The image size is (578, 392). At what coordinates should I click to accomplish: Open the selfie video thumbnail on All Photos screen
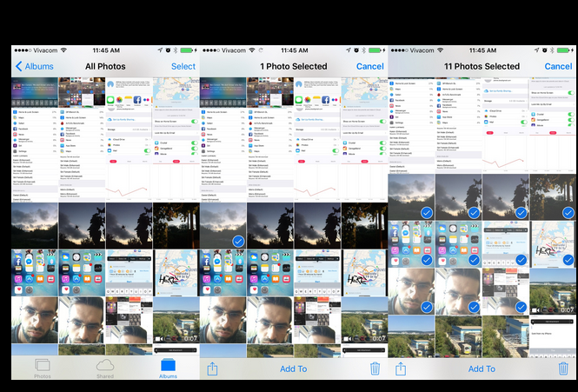coord(35,320)
